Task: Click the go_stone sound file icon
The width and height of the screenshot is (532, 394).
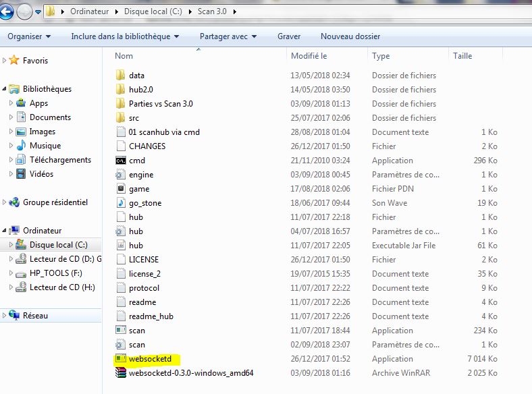Action: (x=121, y=203)
